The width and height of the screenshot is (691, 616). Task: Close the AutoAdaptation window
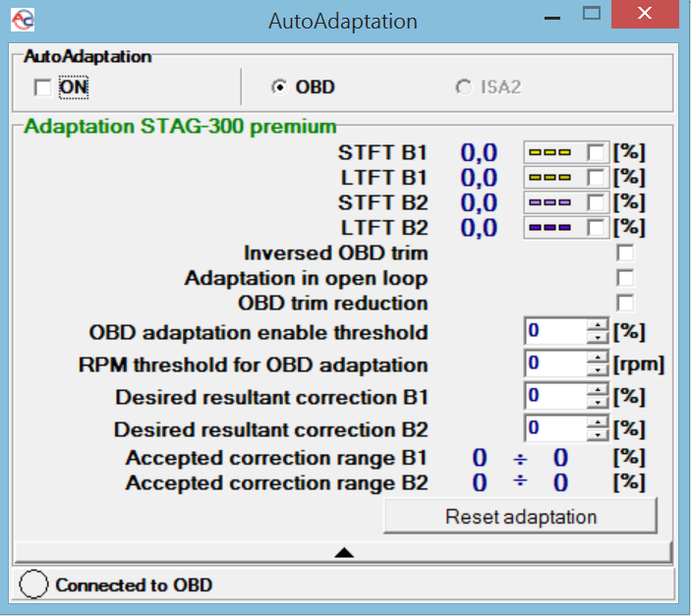(645, 13)
